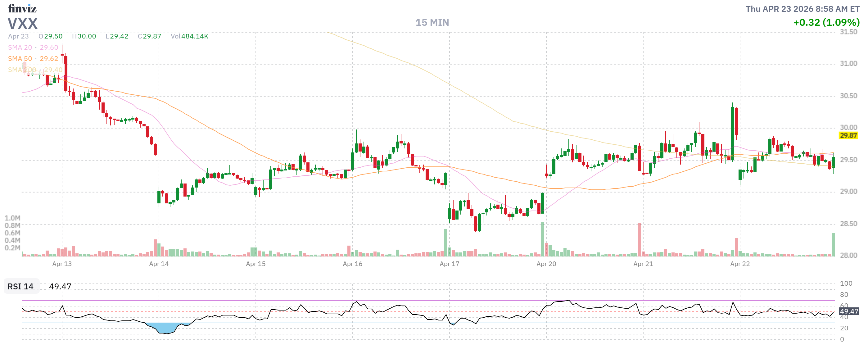Click the Apr 22 date axis label
This screenshot has height=349, width=868.
point(740,264)
